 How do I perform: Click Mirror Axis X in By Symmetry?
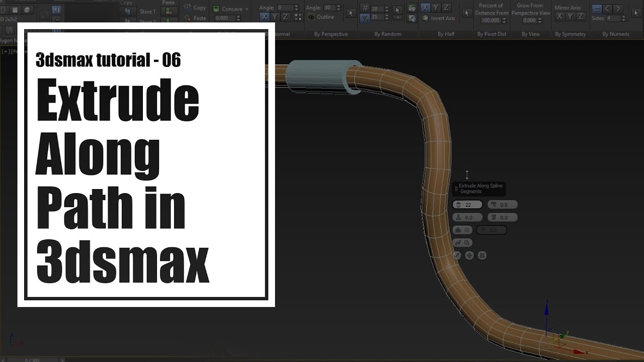pyautogui.click(x=559, y=17)
